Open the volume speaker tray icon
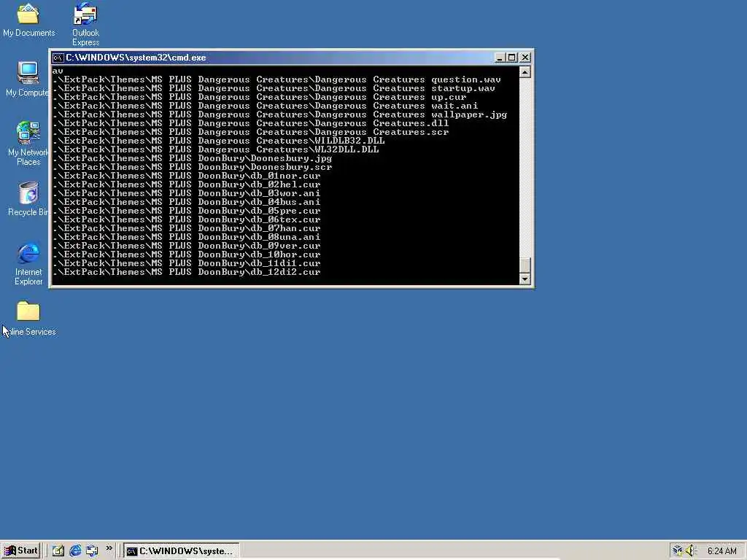The width and height of the screenshot is (747, 560). point(690,551)
